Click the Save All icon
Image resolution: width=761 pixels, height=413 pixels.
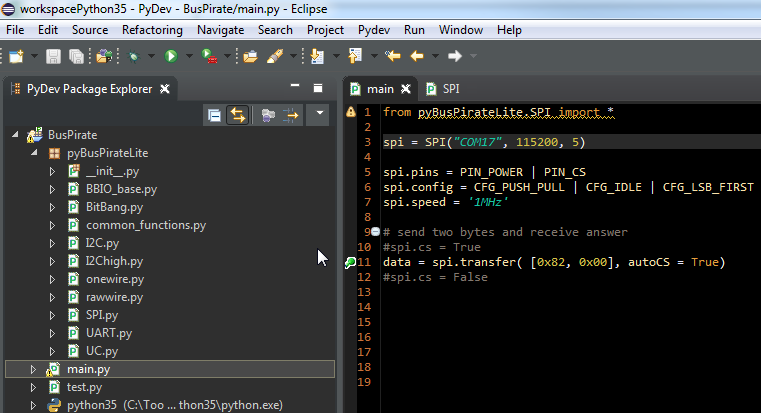(x=76, y=56)
